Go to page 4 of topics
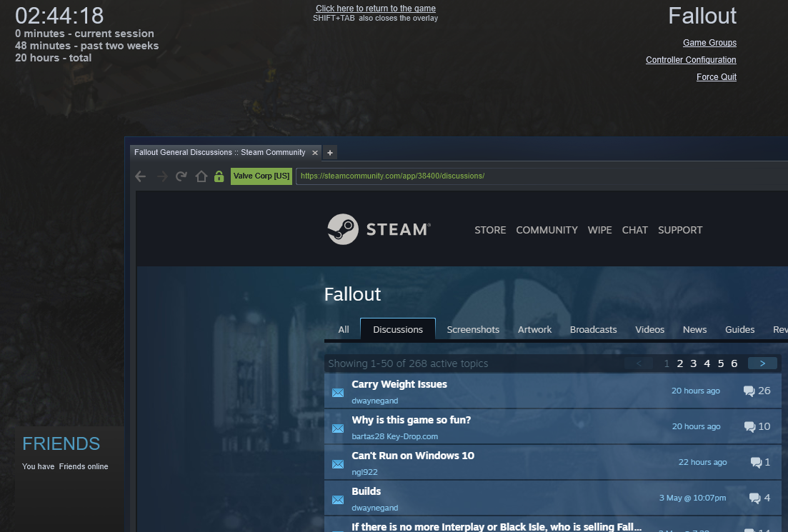Screen dimensions: 788x532 pyautogui.click(x=707, y=363)
